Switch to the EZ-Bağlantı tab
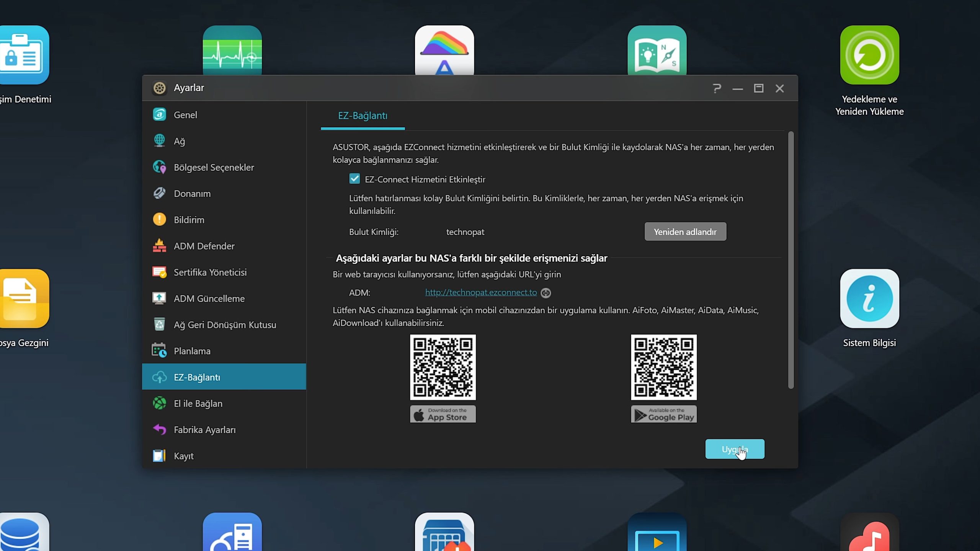Image resolution: width=980 pixels, height=551 pixels. coord(362,116)
